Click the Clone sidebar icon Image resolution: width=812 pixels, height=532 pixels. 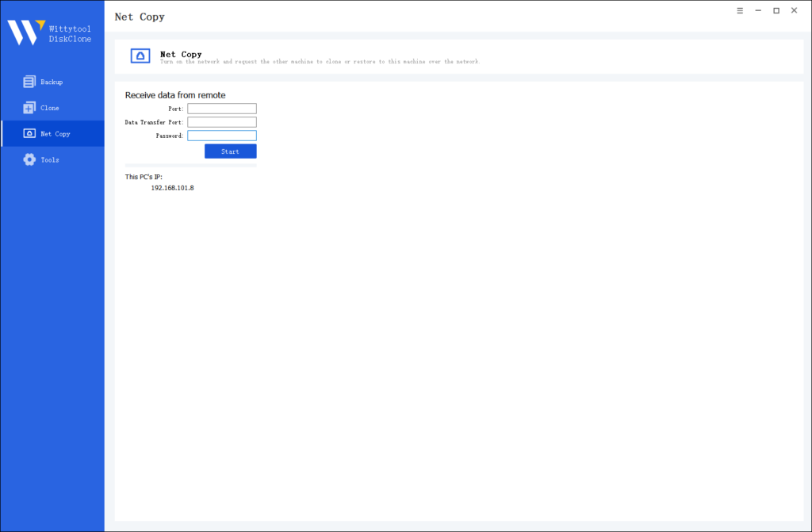29,108
